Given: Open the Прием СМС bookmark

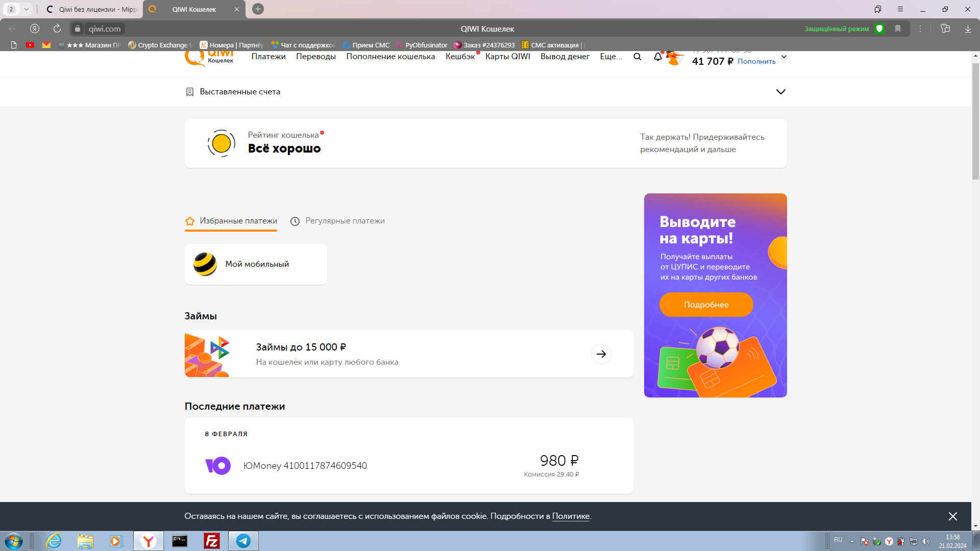Looking at the screenshot, I should 366,45.
